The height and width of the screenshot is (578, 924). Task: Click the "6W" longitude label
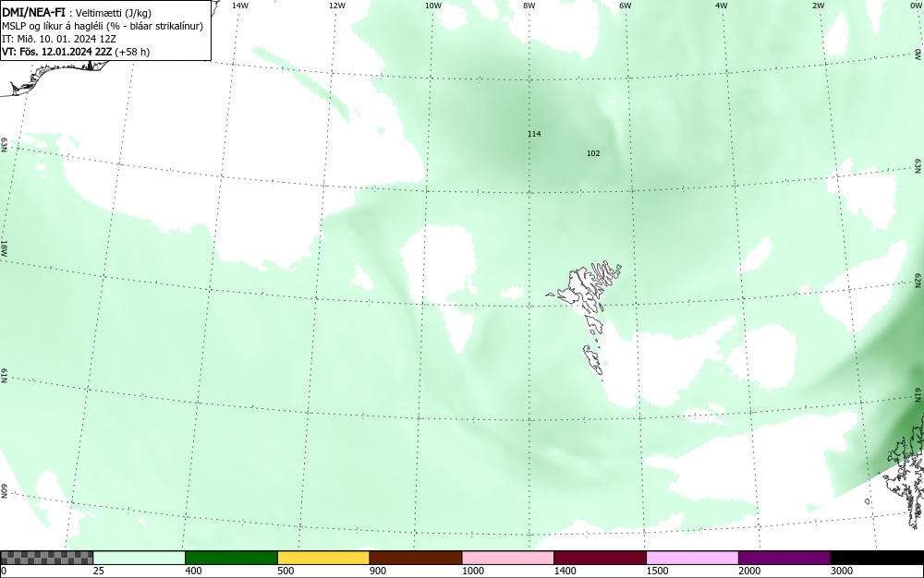(x=626, y=6)
